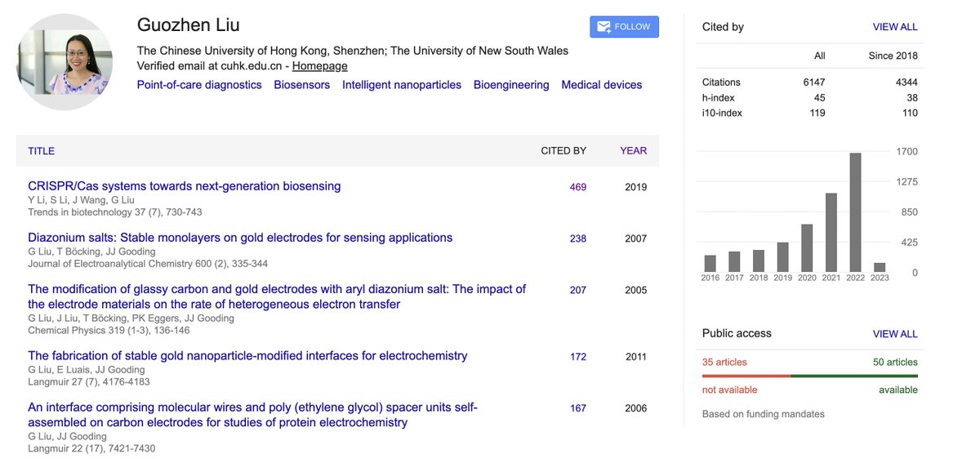Follow Guozhen Liu's profile
Image resolution: width=980 pixels, height=459 pixels.
(x=624, y=27)
